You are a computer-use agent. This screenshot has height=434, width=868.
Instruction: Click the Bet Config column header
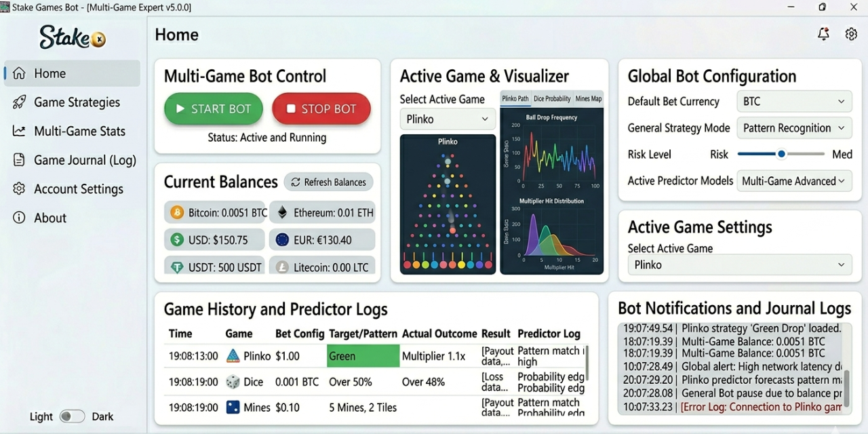[x=300, y=334]
